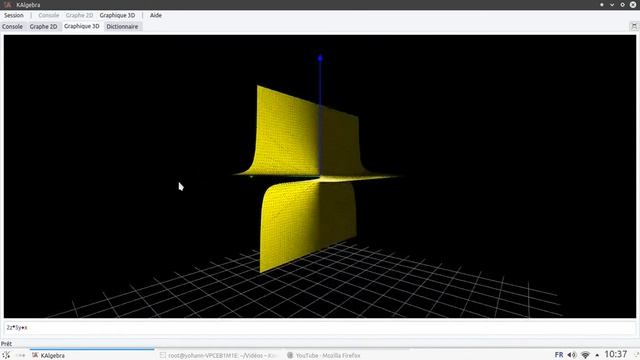
Task: Click the 3D expression input field
Action: click(x=320, y=327)
